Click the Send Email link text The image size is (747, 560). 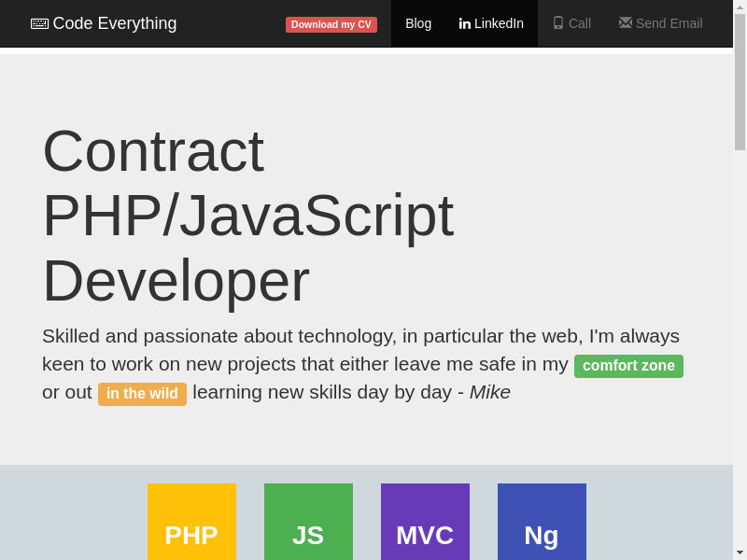[x=669, y=23]
